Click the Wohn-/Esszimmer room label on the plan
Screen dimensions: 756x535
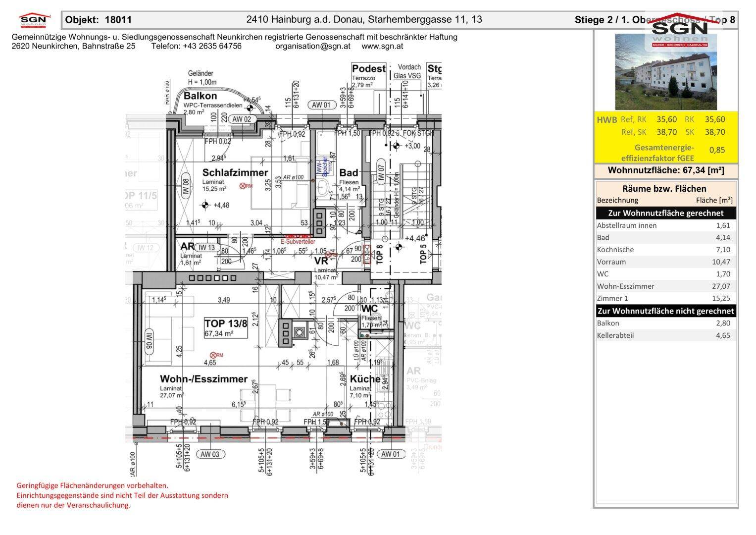203,379
